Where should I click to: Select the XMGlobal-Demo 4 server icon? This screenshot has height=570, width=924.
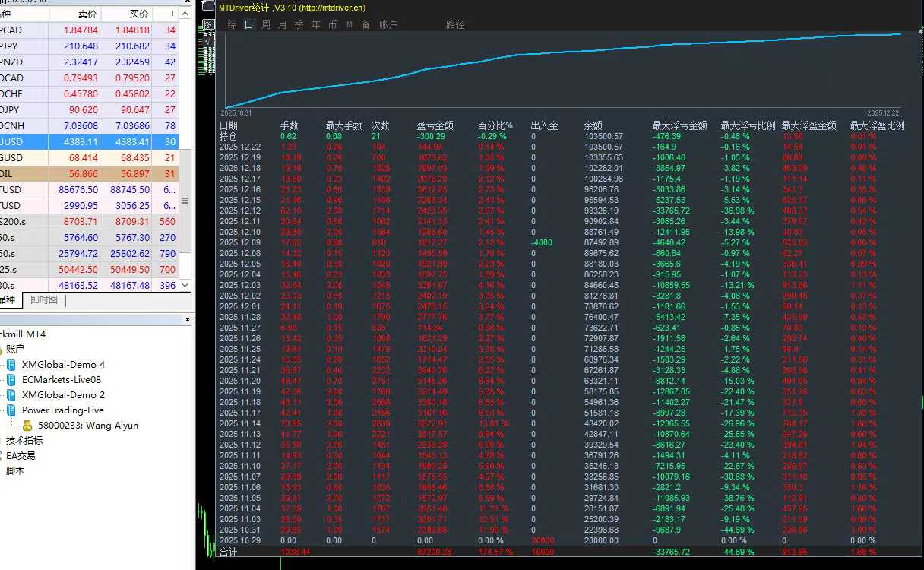point(11,365)
